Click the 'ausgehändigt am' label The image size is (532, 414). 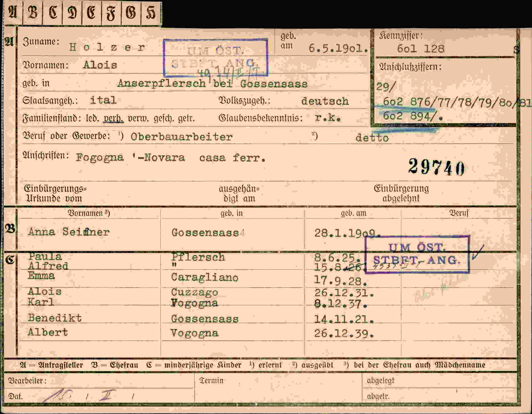pyautogui.click(x=239, y=194)
